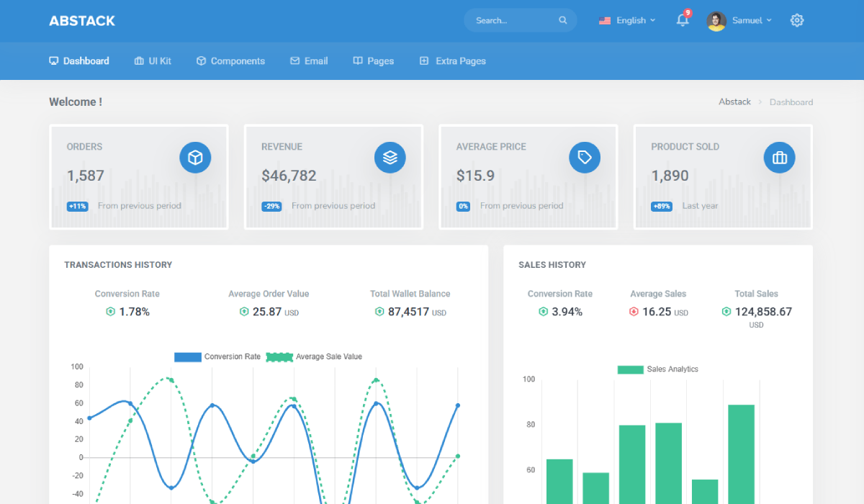Click the tallest green sales bar

click(x=741, y=454)
